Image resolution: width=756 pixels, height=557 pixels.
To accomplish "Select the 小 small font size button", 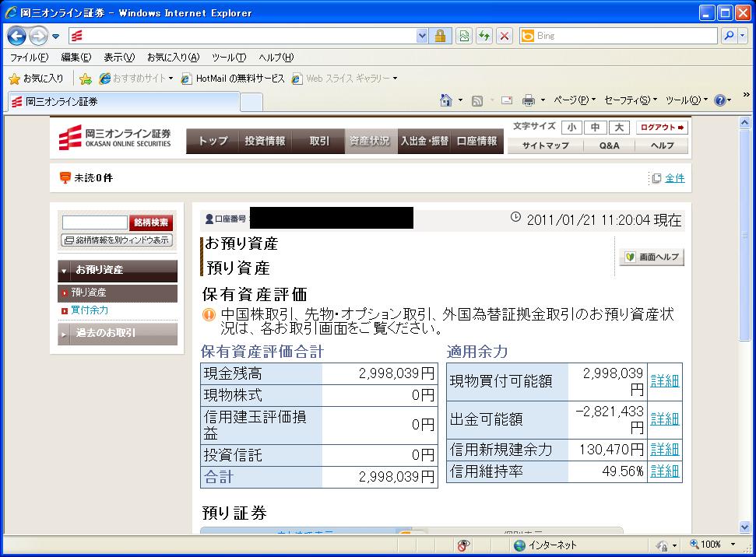I will coord(571,128).
